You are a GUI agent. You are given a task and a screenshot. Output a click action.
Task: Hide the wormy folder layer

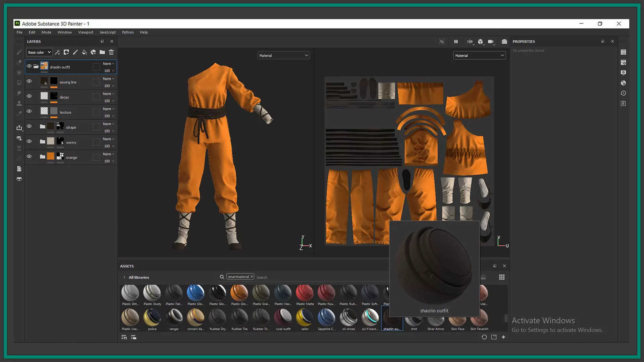pyautogui.click(x=29, y=141)
